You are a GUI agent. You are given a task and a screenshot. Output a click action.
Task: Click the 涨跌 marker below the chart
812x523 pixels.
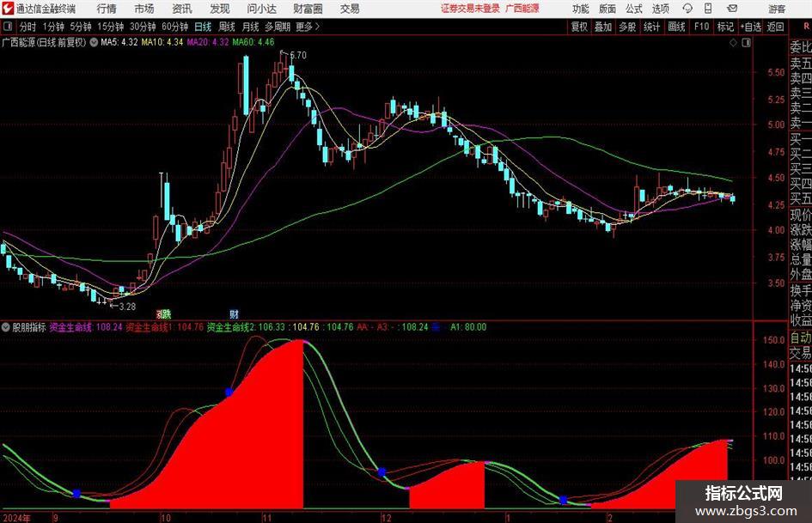163,313
